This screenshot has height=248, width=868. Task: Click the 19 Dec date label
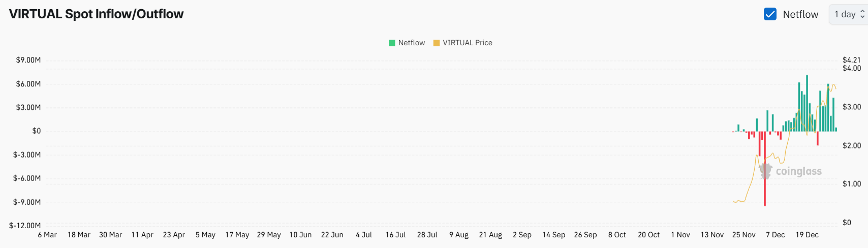[x=807, y=235]
